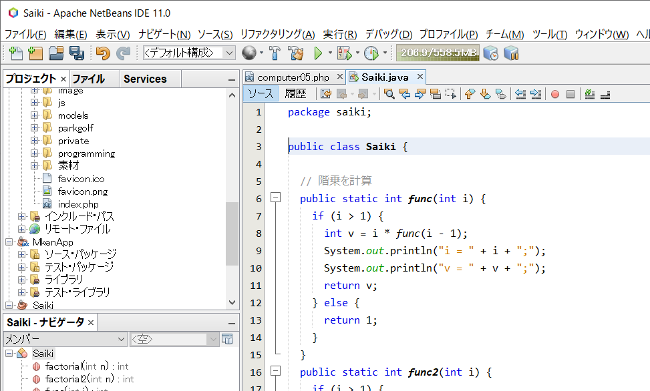Collapse the func2 method fold at line 16

coord(276,370)
